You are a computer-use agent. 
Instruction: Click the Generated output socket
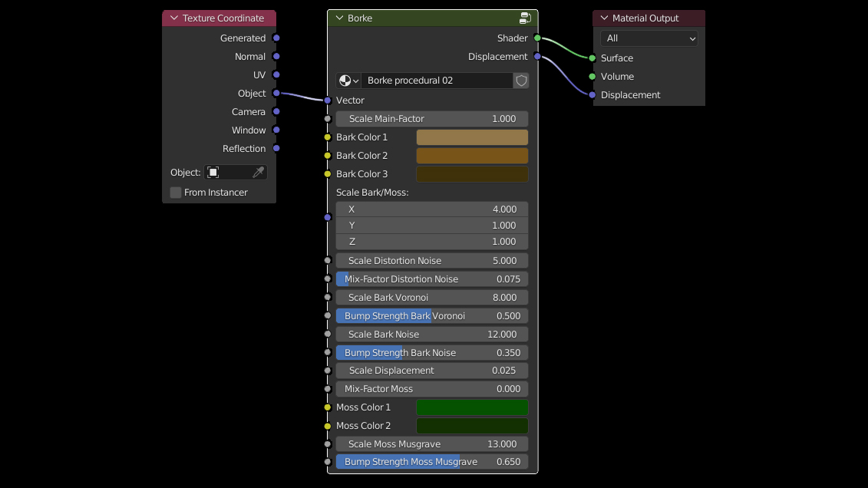[276, 38]
